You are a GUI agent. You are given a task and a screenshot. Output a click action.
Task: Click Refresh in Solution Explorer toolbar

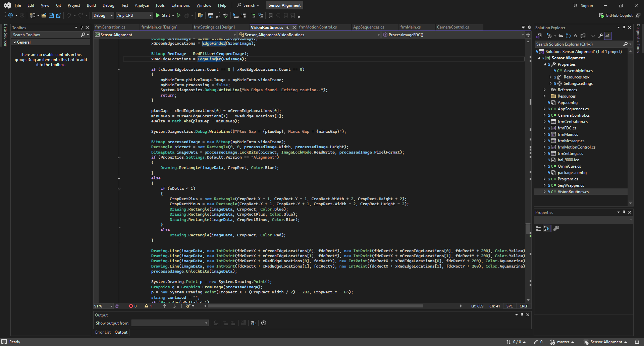[x=568, y=36]
